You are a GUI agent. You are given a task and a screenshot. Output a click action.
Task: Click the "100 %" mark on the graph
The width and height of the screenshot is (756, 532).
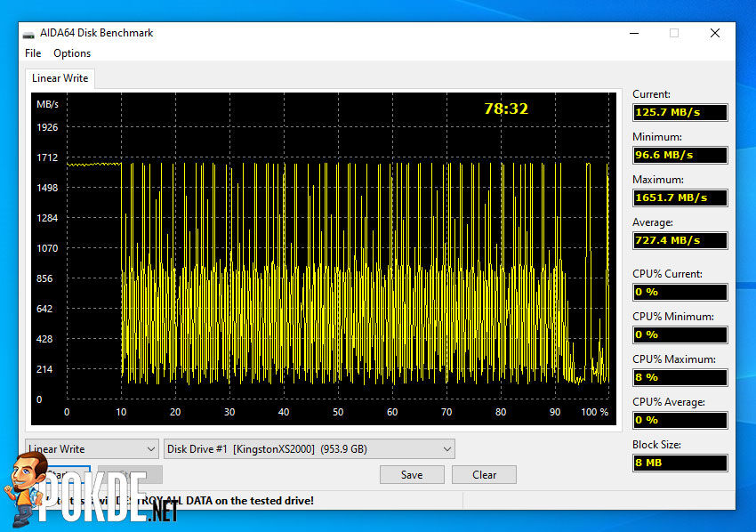pos(594,412)
